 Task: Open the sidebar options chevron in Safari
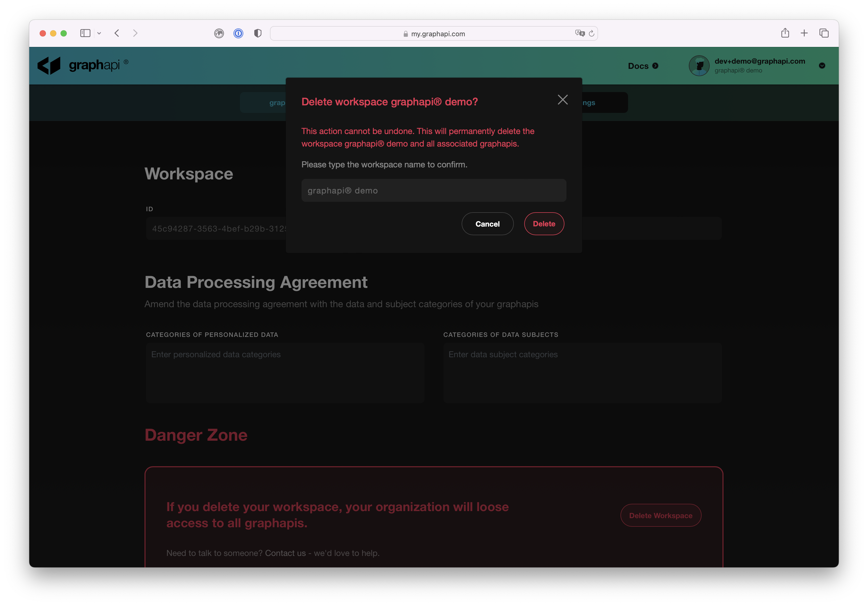pos(99,33)
